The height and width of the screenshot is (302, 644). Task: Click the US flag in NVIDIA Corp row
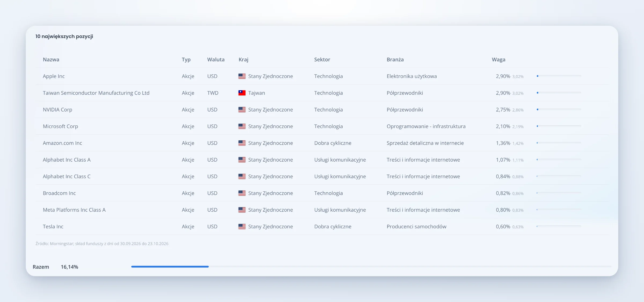pyautogui.click(x=242, y=110)
